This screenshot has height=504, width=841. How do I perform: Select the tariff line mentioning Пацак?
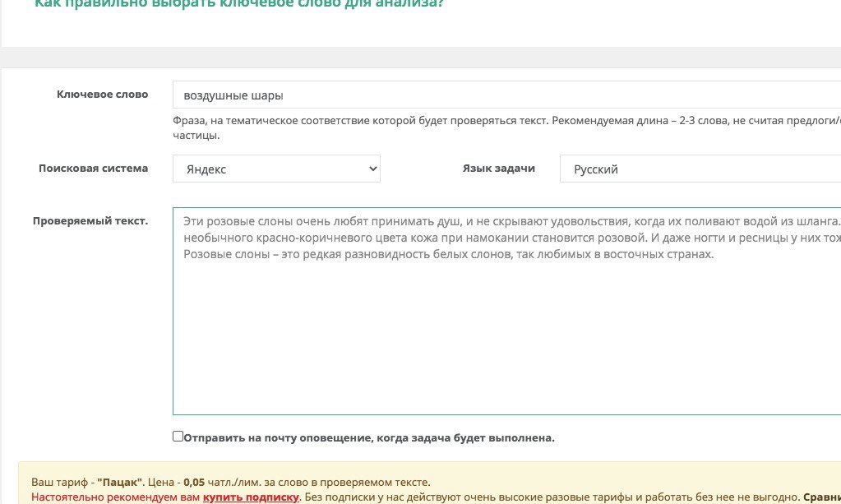231,482
